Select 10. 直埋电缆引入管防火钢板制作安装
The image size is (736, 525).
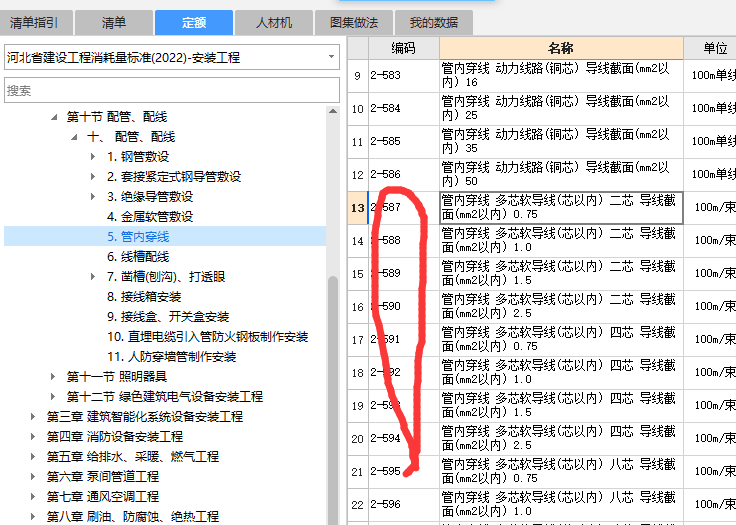pyautogui.click(x=207, y=337)
